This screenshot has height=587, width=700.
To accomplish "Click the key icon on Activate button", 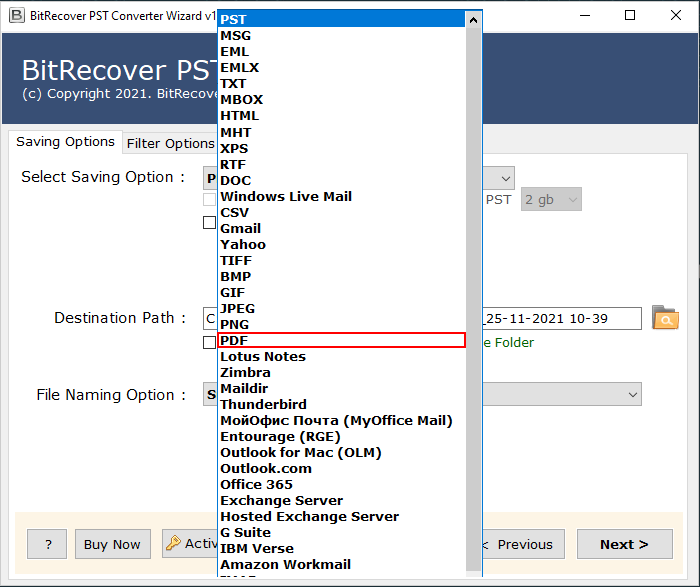I will click(x=174, y=544).
